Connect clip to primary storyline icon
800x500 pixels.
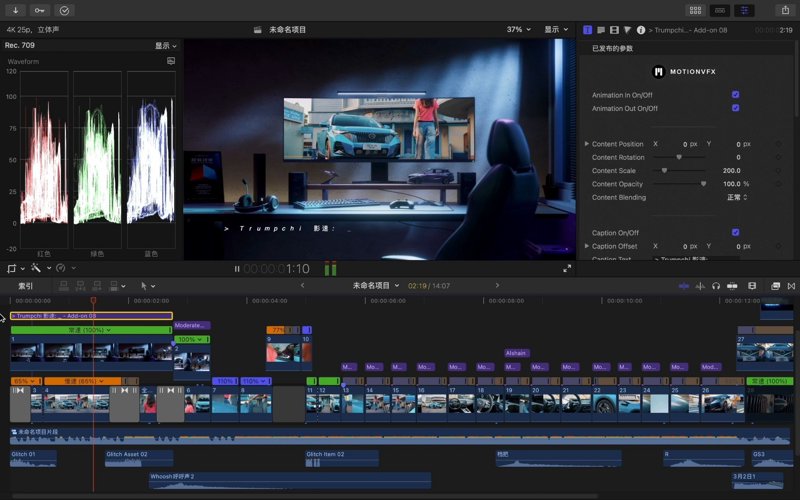(63, 286)
